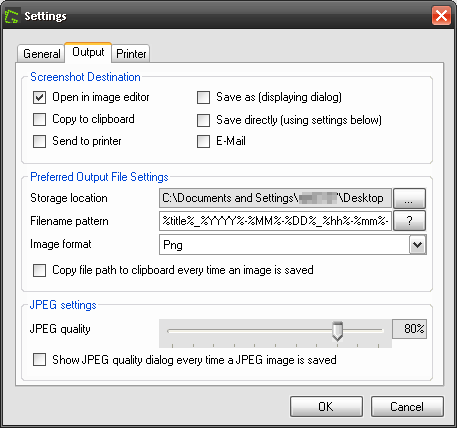Open the Png image format combo box

tap(293, 245)
